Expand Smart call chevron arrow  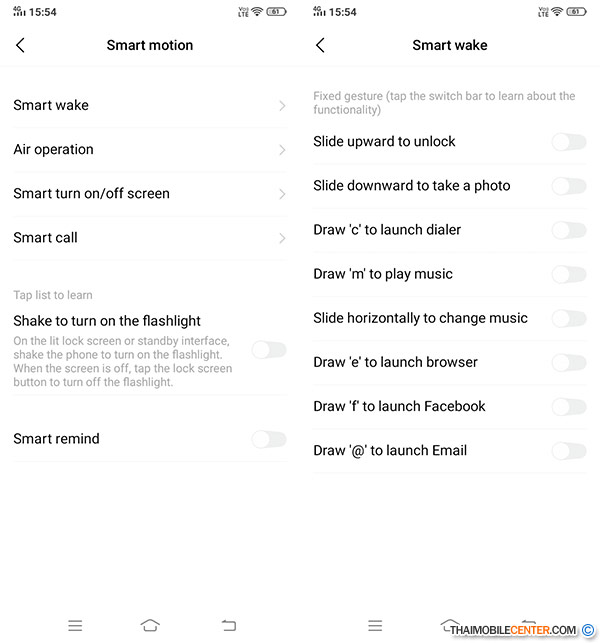pyautogui.click(x=282, y=238)
